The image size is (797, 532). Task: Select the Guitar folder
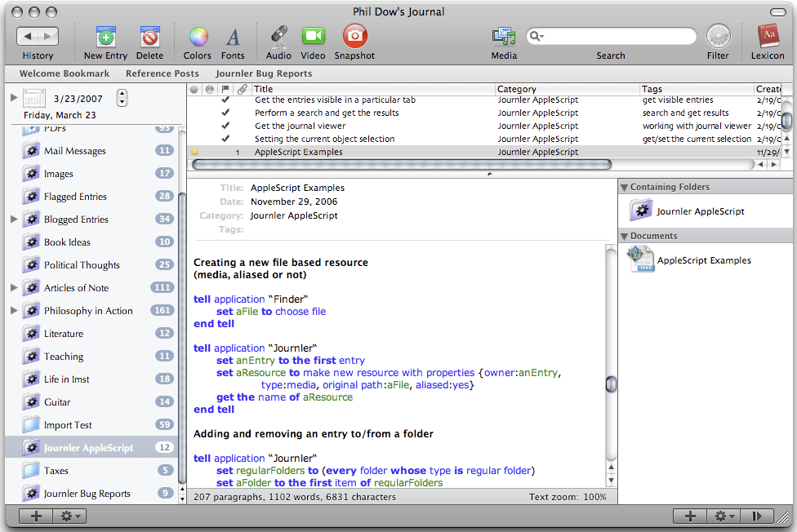(x=91, y=402)
